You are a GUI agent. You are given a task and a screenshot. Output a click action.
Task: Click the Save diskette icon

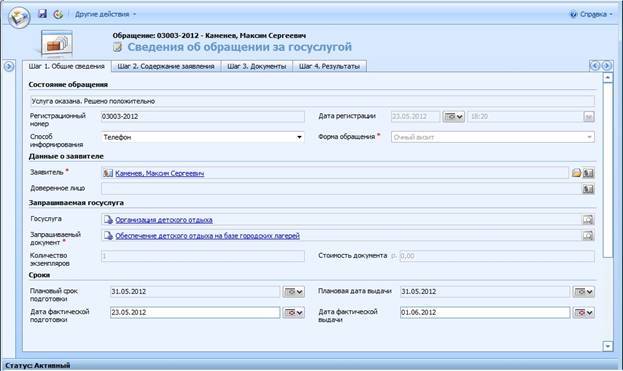coord(43,14)
